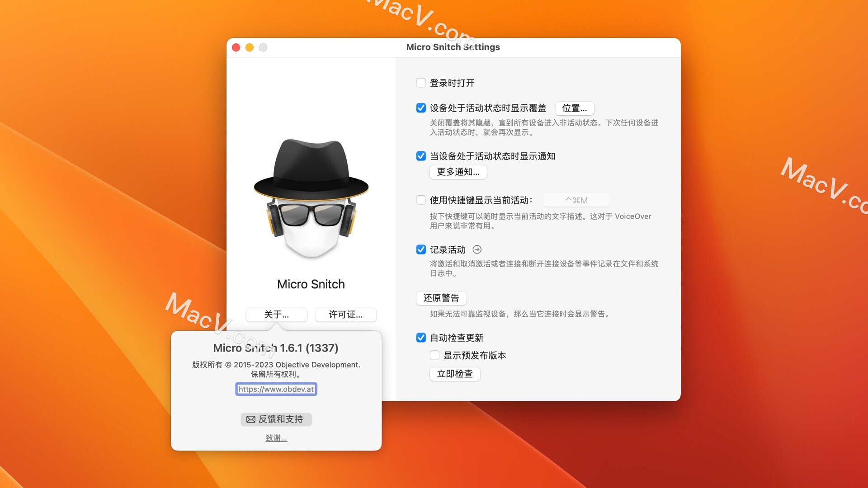The image size is (868, 488).
Task: Click the 关于... button
Action: (x=277, y=314)
